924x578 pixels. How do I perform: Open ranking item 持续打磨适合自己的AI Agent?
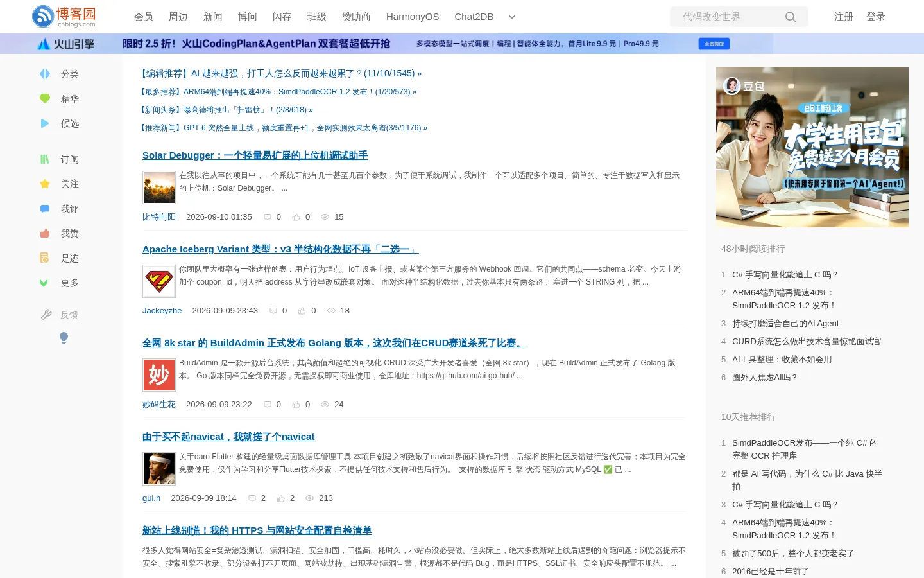click(x=785, y=324)
